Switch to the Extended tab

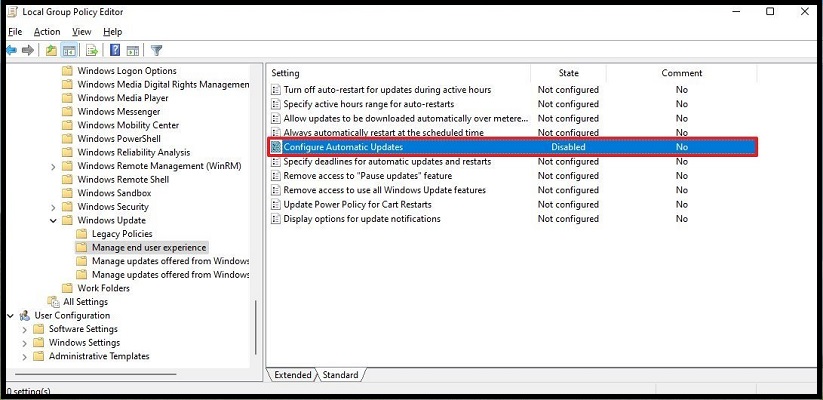point(293,375)
